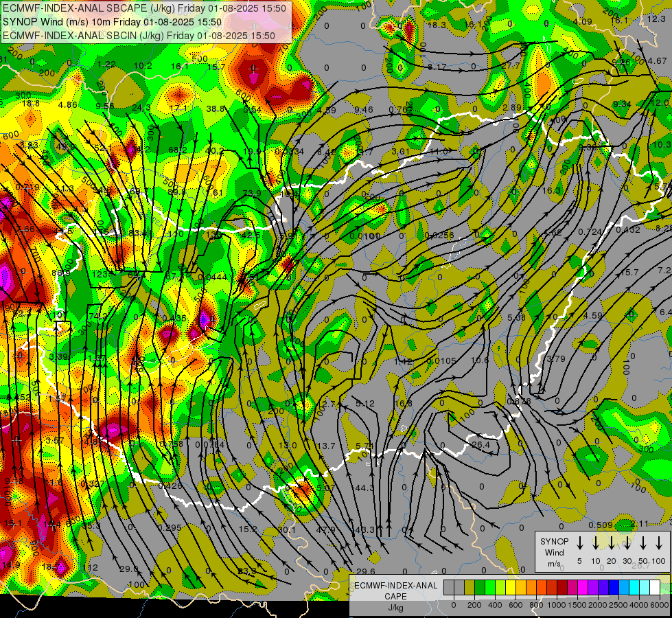The width and height of the screenshot is (672, 618).
Task: Click the 6000 tick on CAPE scale
Action: click(x=660, y=605)
